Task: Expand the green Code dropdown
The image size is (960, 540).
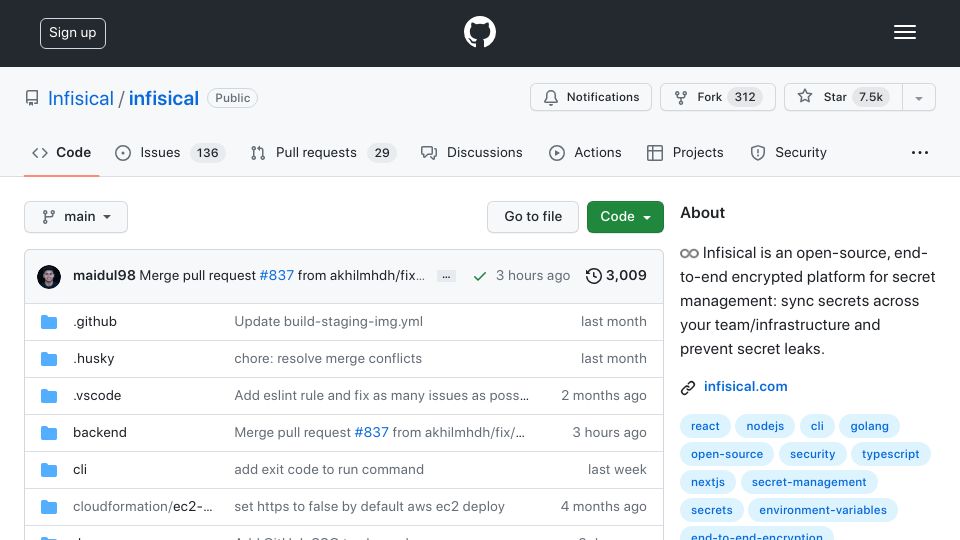Action: 625,217
